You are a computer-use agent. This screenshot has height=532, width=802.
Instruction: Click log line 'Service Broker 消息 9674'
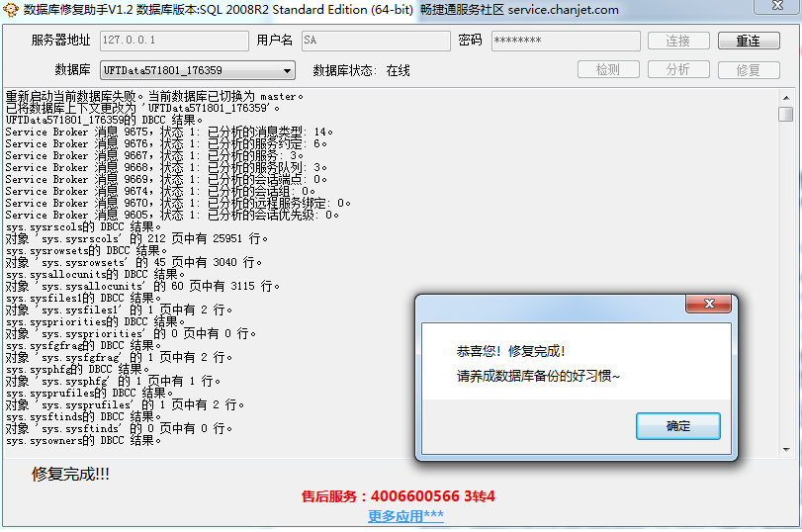(160, 191)
